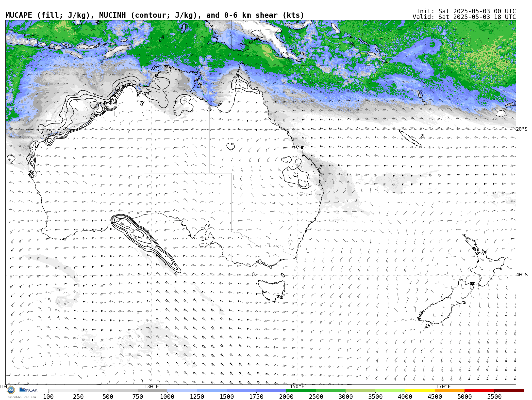The height and width of the screenshot is (400, 532).
Task: Click the colorbar tick label 750
Action: (138, 397)
